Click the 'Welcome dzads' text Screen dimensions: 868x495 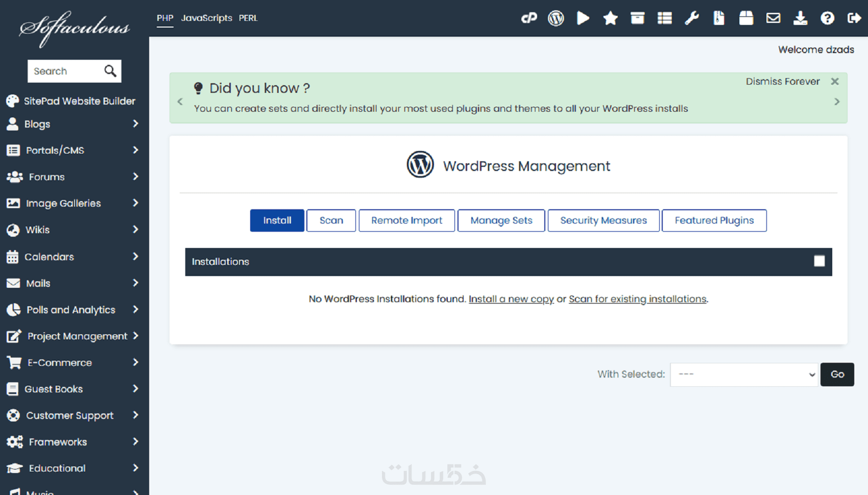coord(816,49)
